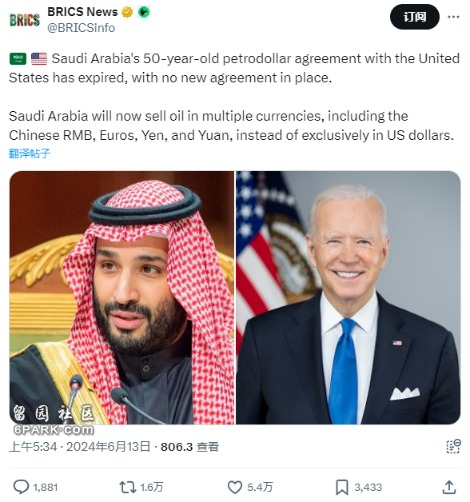Open the @BRICSinfo handle link
Screen dimensions: 470x502
pos(81,28)
